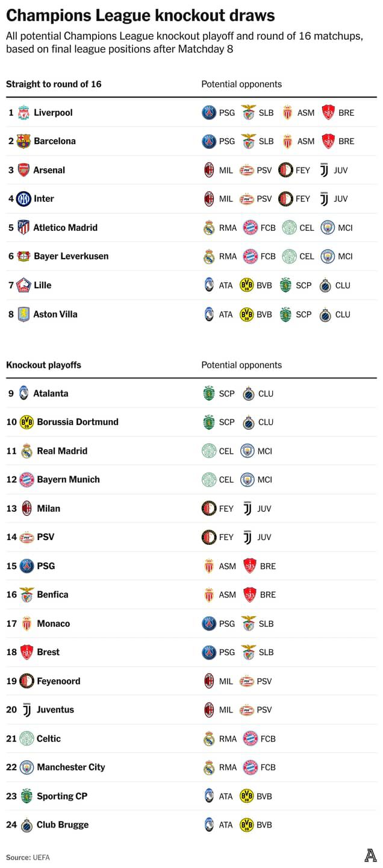The image size is (383, 868).
Task: Select the 'Knockout playoffs' section heading
Action: [x=43, y=365]
